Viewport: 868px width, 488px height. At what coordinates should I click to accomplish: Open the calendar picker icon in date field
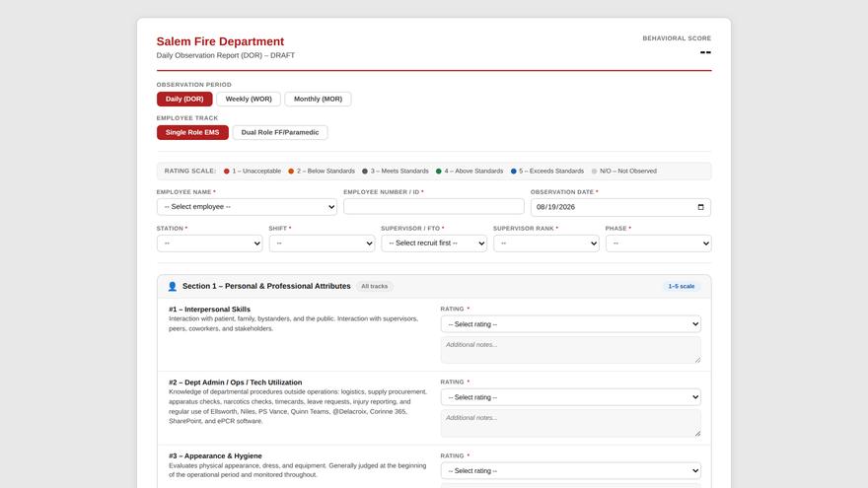point(701,207)
